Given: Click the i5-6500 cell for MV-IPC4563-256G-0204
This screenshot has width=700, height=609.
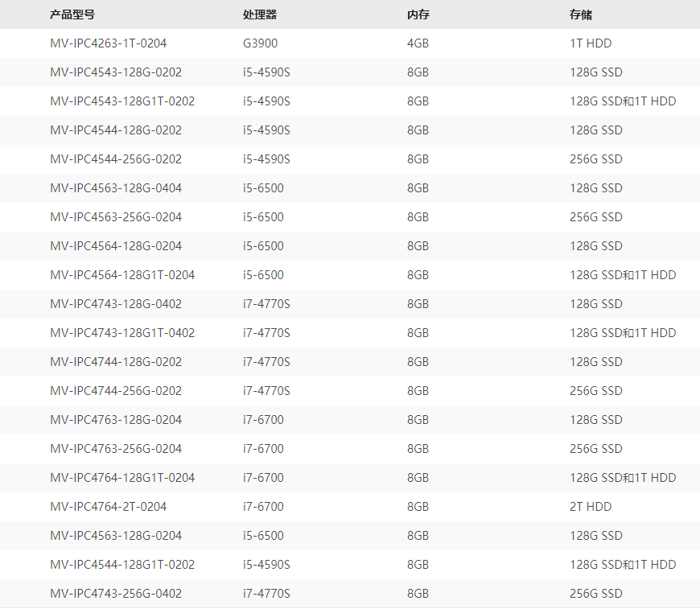Looking at the screenshot, I should coord(261,217).
